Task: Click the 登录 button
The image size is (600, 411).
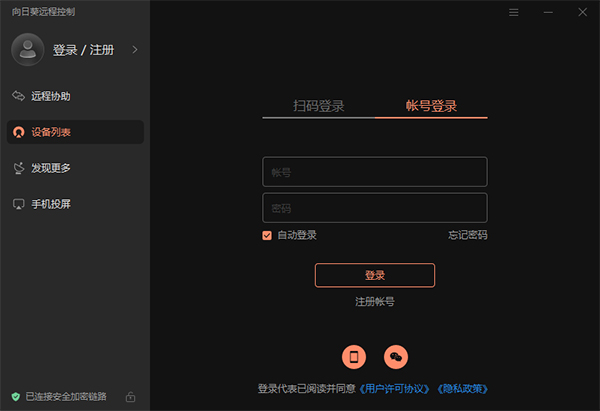Action: pos(375,275)
